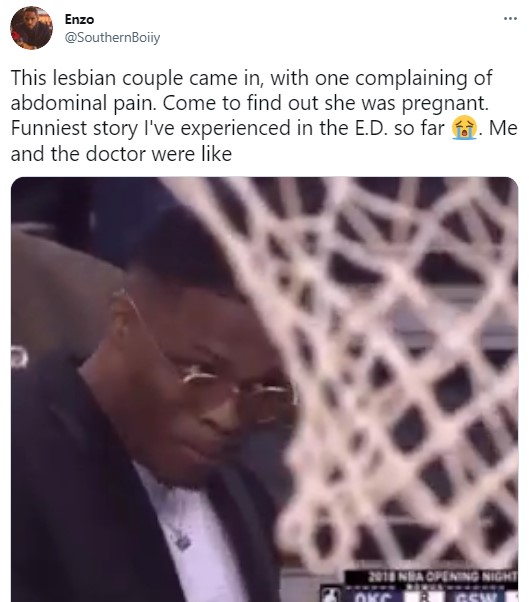The width and height of the screenshot is (529, 602).
Task: Click the OKC team label on the scoreboard
Action: click(x=373, y=597)
